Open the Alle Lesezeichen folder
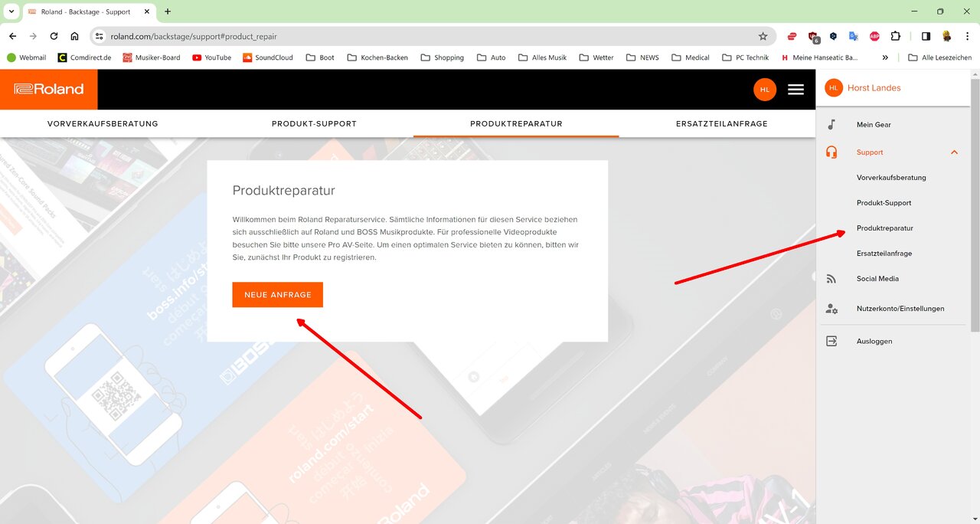980x524 pixels. tap(939, 57)
